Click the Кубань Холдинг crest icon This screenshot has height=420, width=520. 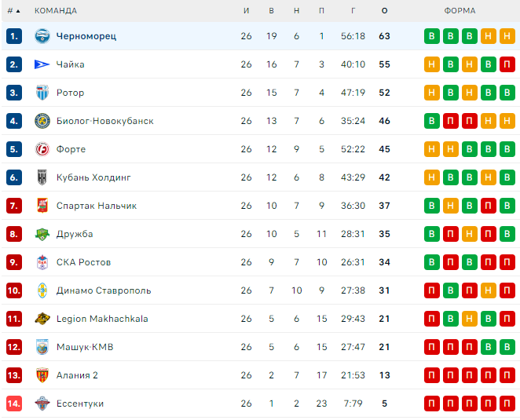42,177
